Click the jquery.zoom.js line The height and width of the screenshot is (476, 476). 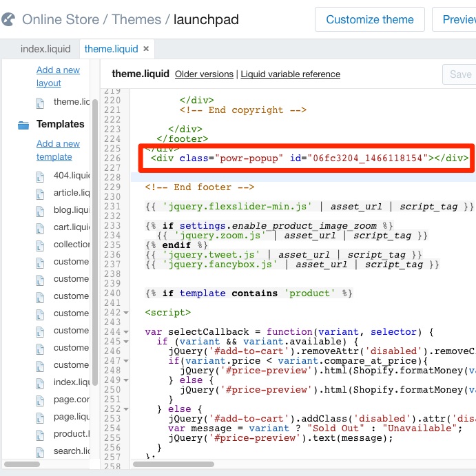[292, 236]
